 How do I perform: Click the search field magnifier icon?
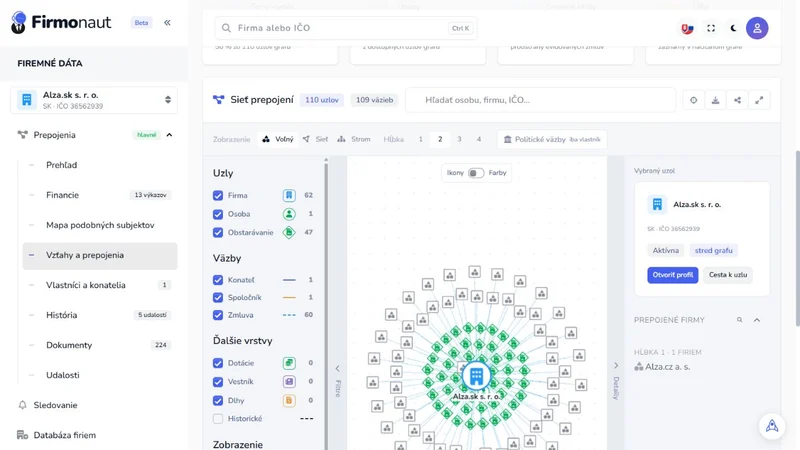coord(226,28)
